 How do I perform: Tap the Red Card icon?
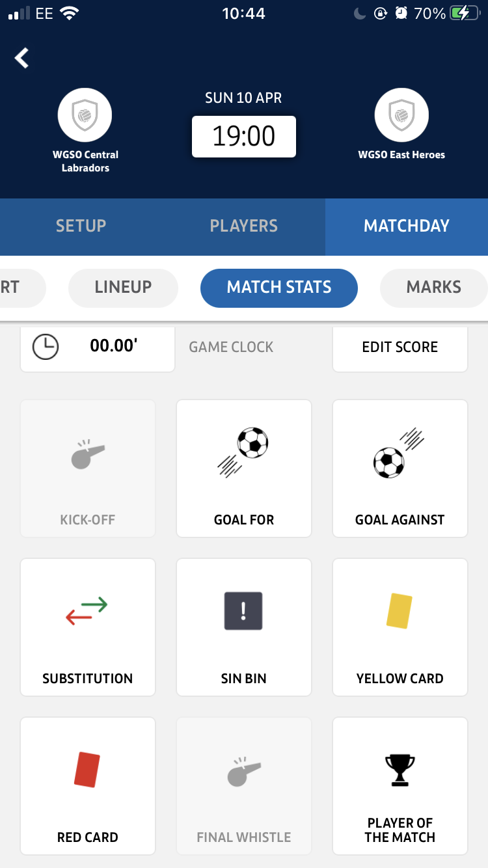87,769
